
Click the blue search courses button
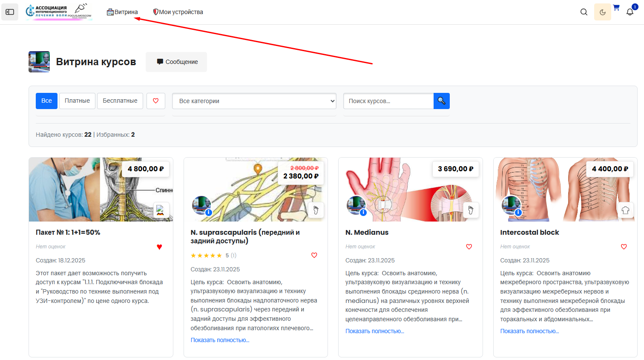(441, 101)
